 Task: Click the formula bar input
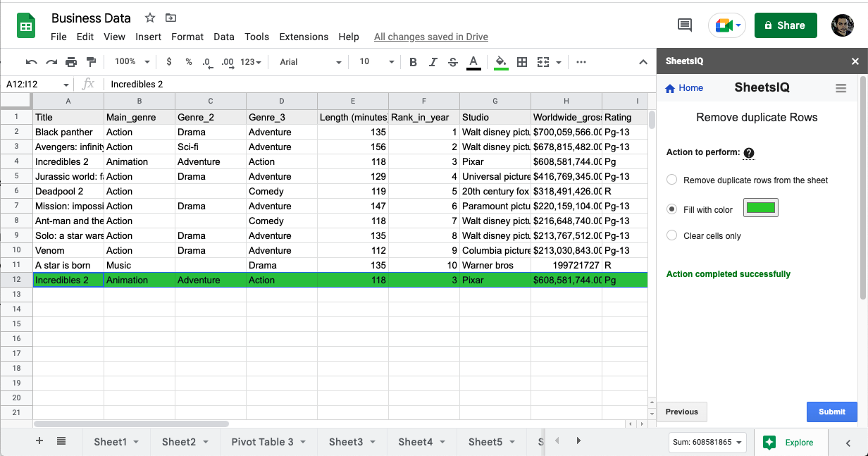(x=379, y=85)
